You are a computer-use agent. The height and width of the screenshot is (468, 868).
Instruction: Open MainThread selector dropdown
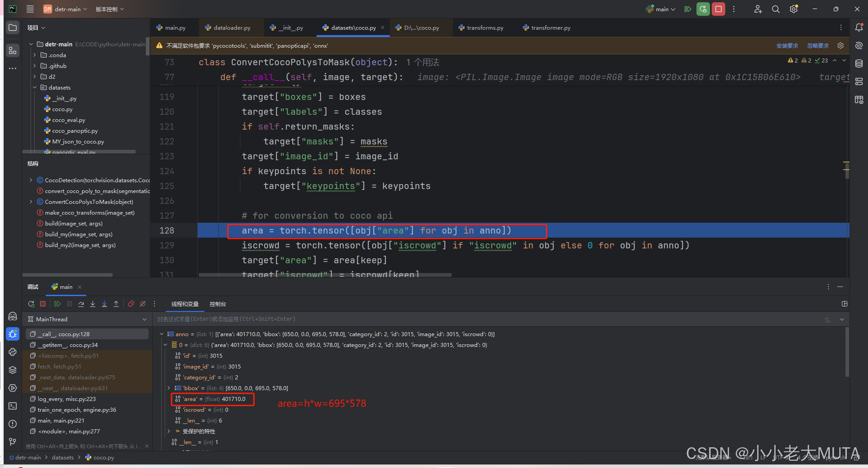pyautogui.click(x=87, y=319)
